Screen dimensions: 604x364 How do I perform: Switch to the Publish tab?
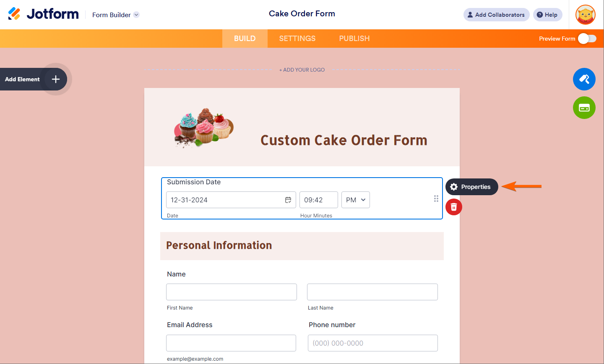(x=354, y=39)
